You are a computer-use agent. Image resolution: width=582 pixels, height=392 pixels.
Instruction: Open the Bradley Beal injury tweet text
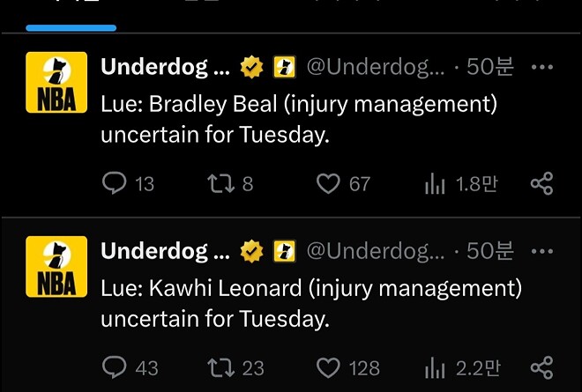point(299,121)
